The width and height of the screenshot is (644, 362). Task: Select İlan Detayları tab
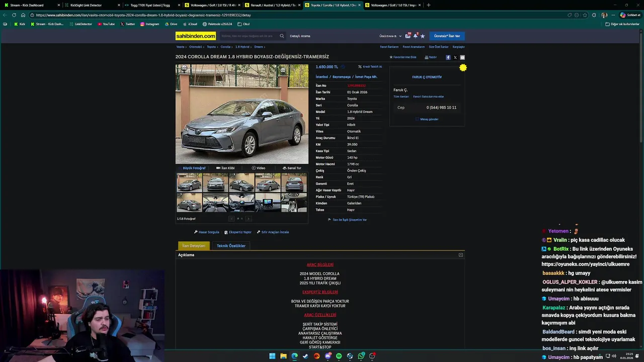[x=194, y=246]
